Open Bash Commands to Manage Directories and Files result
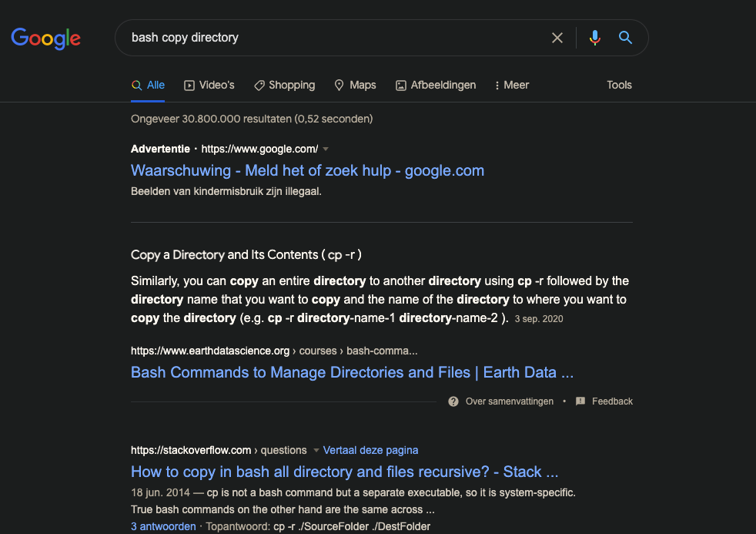 point(352,372)
